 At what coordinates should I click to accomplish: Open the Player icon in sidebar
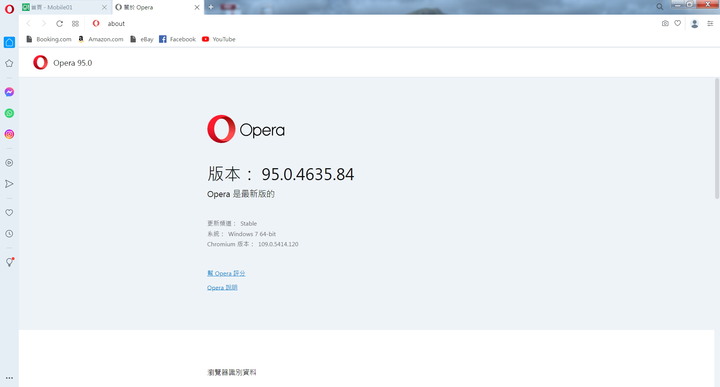[9, 163]
